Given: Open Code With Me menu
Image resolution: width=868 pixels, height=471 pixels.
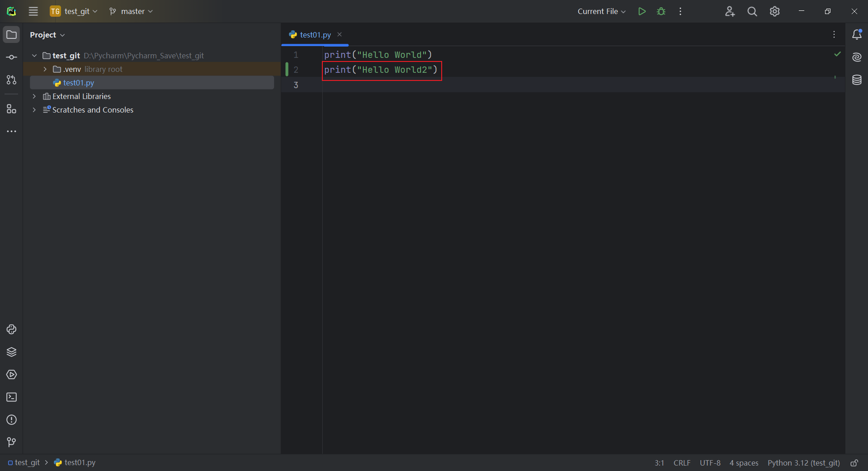Looking at the screenshot, I should (x=730, y=11).
